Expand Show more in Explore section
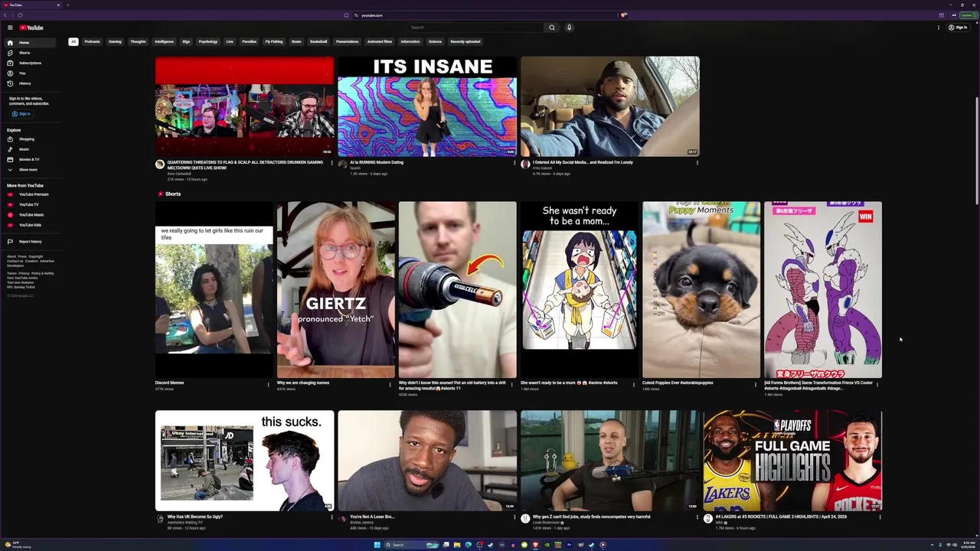 [x=28, y=169]
